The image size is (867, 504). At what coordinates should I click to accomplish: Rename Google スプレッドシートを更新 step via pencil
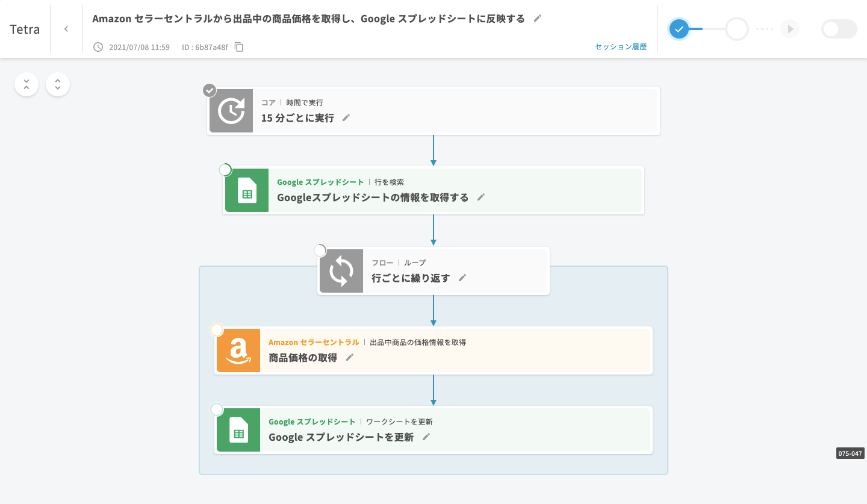[426, 437]
